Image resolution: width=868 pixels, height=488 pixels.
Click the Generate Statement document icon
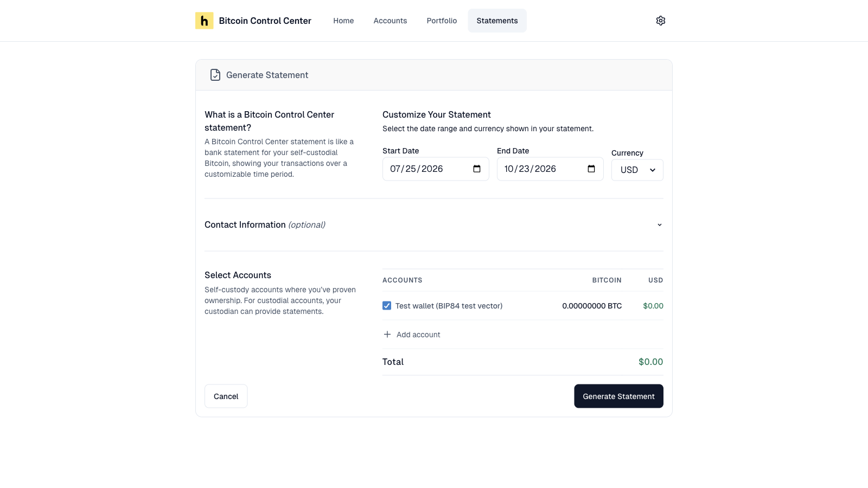click(215, 75)
